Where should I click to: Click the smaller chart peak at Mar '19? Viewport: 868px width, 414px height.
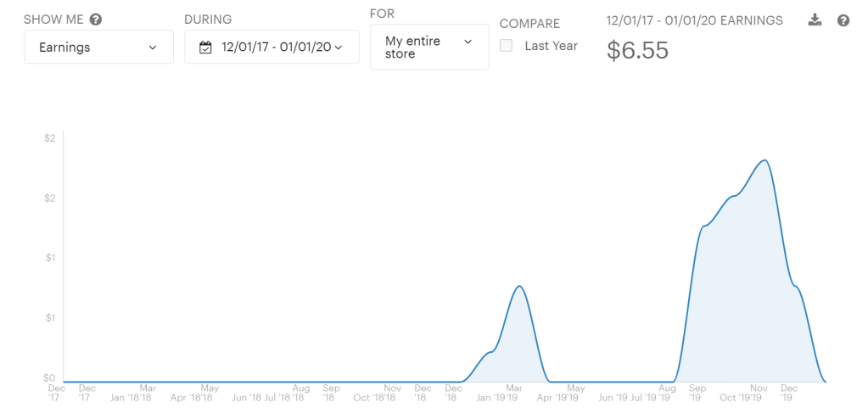519,286
